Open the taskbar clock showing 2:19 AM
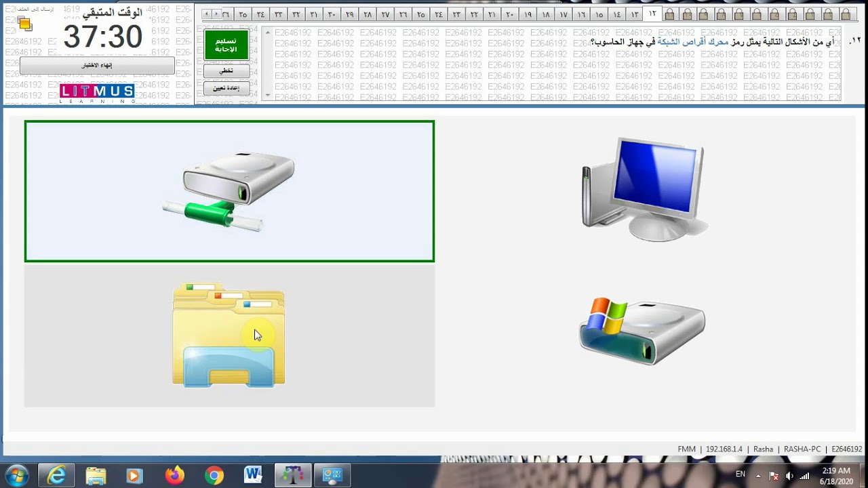Image resolution: width=868 pixels, height=488 pixels. [x=836, y=476]
